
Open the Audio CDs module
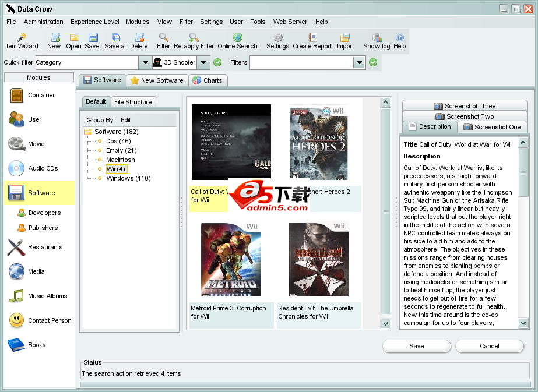coord(16,168)
